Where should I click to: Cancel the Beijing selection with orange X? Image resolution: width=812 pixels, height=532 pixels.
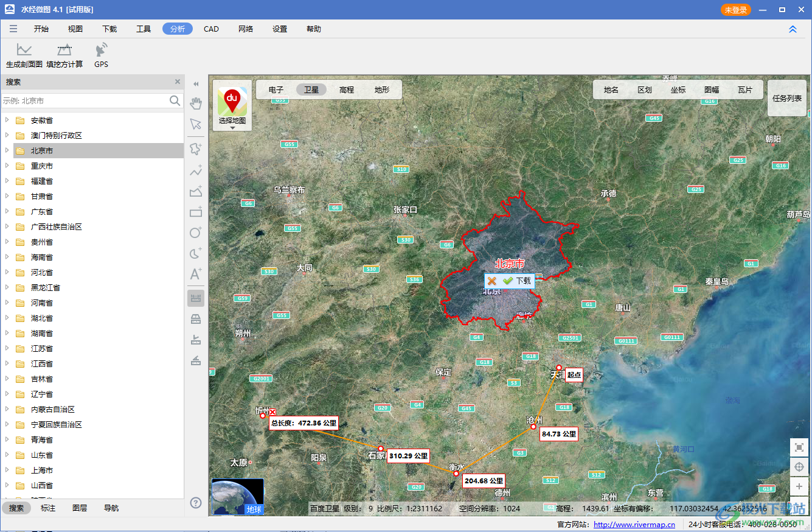492,281
